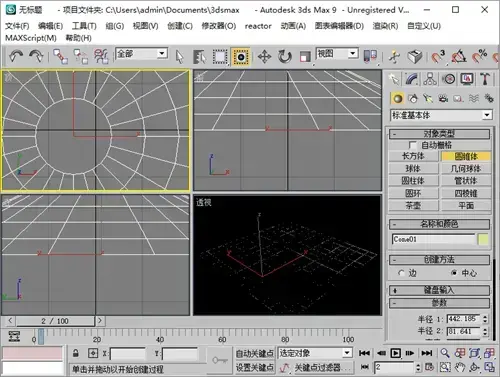Expand the 键盘输入 rollout
This screenshot has width=500, height=377.
click(439, 290)
